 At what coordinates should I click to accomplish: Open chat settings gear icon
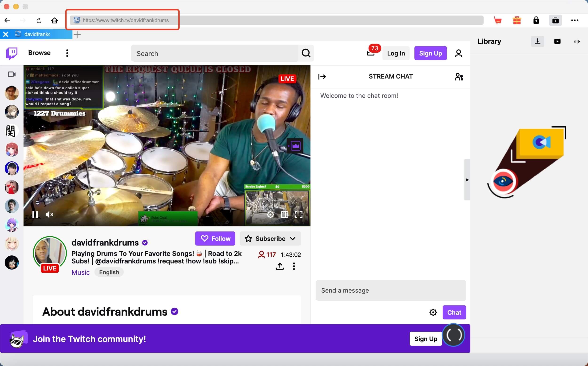point(433,312)
